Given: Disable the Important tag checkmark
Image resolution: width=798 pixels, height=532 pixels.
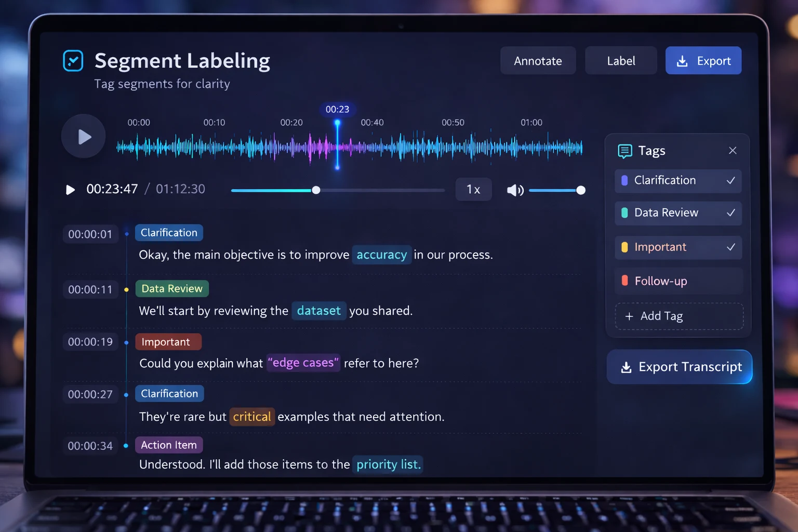Looking at the screenshot, I should 730,247.
